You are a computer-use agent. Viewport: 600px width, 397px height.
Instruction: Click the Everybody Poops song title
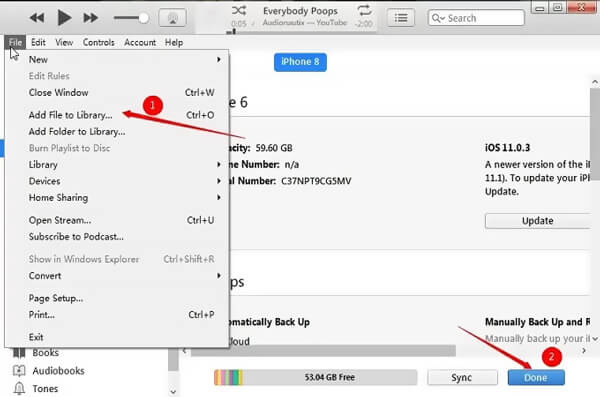300,11
